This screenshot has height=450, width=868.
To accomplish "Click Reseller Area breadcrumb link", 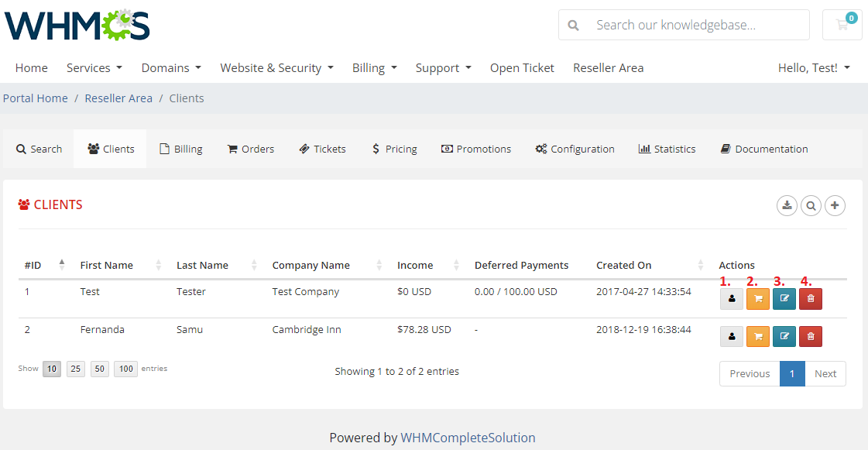I will pyautogui.click(x=118, y=98).
